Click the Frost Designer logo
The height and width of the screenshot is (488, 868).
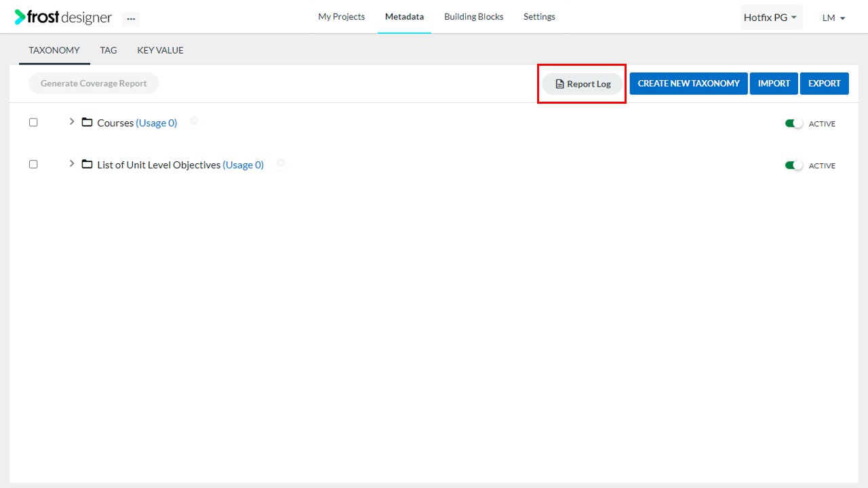tap(63, 18)
